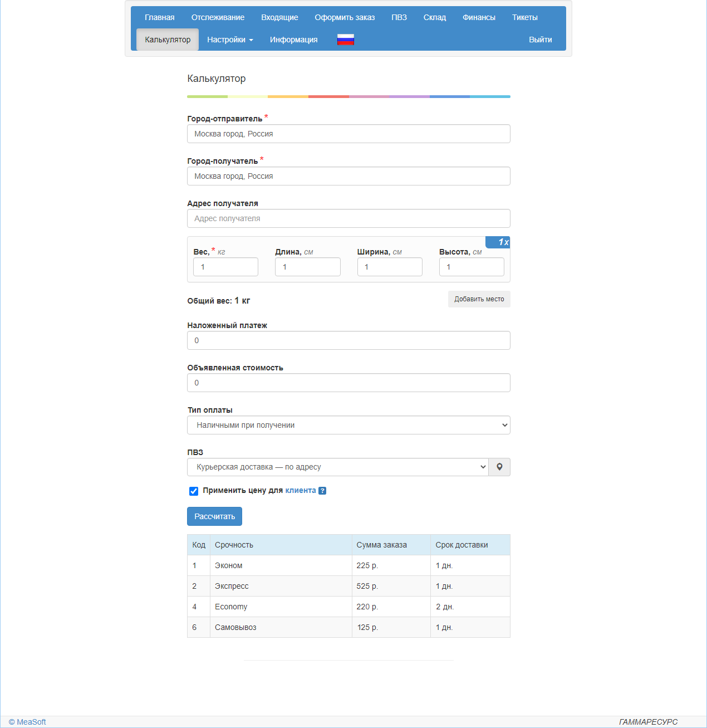Open the Финансы menu item
707x728 pixels.
(479, 17)
